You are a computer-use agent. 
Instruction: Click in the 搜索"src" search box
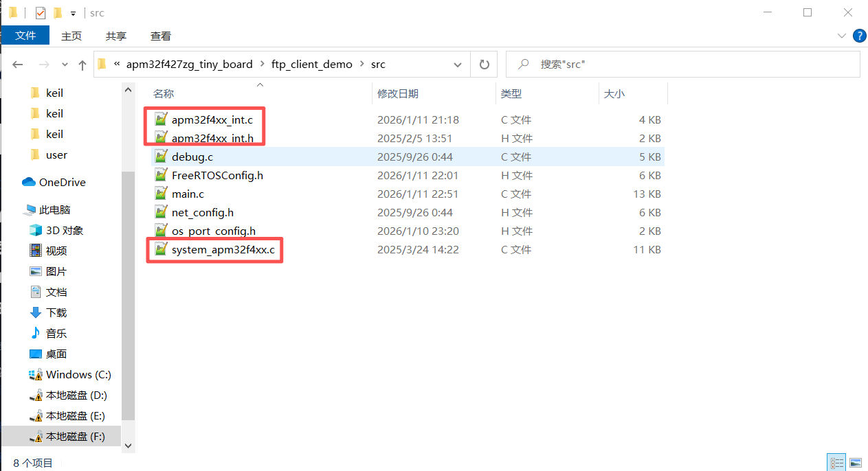tap(687, 65)
